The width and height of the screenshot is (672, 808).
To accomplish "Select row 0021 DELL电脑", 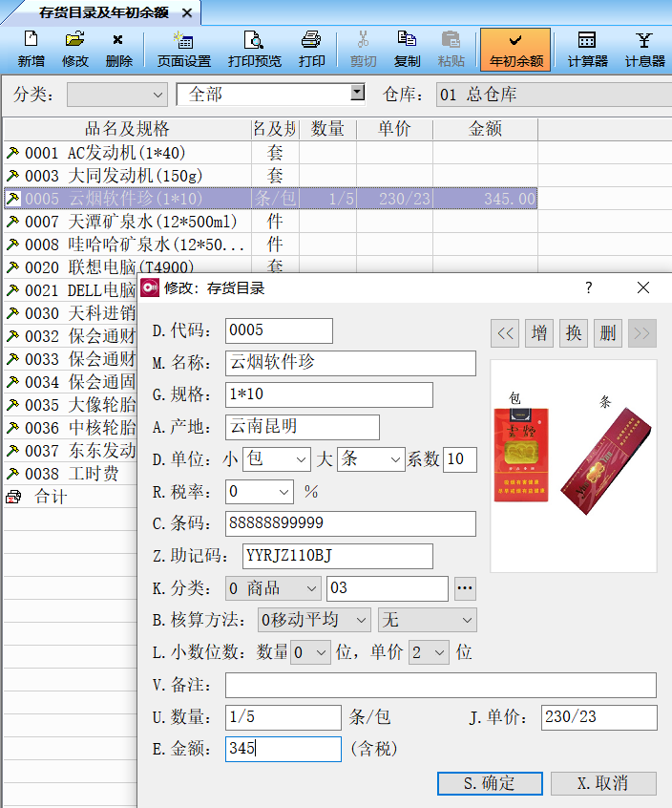I will tap(71, 290).
